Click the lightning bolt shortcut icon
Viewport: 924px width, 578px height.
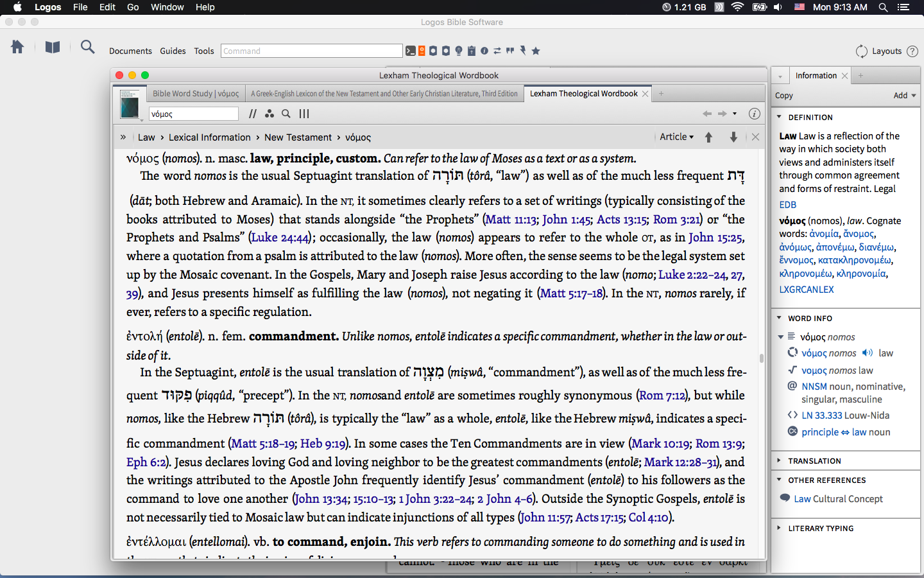tap(523, 51)
